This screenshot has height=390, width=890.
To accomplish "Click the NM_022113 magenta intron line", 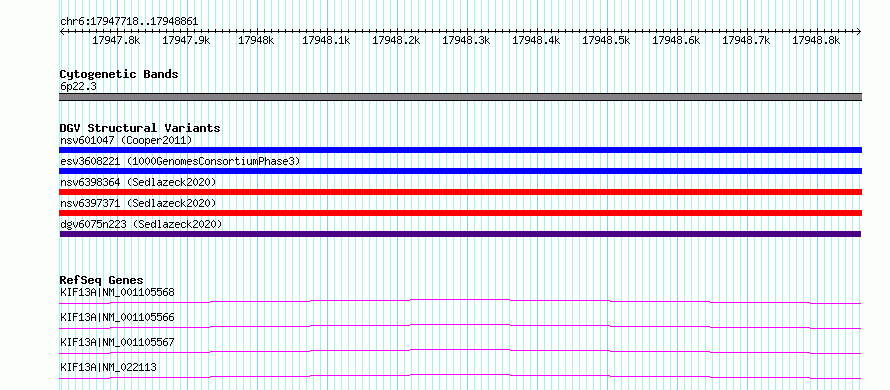I will click(460, 376).
